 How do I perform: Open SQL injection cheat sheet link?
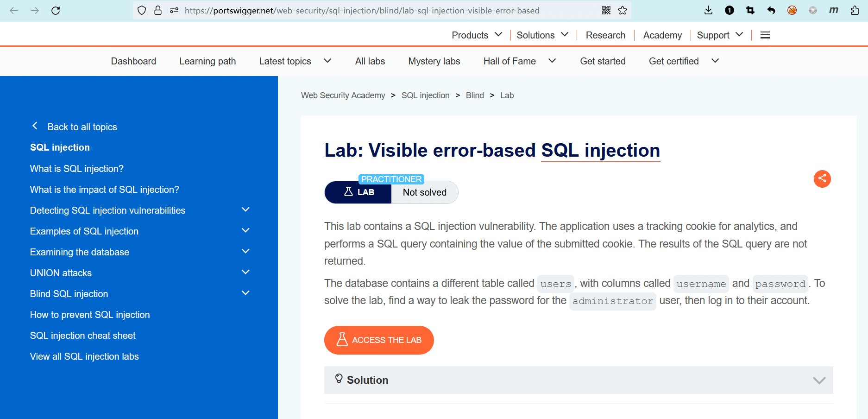point(82,336)
